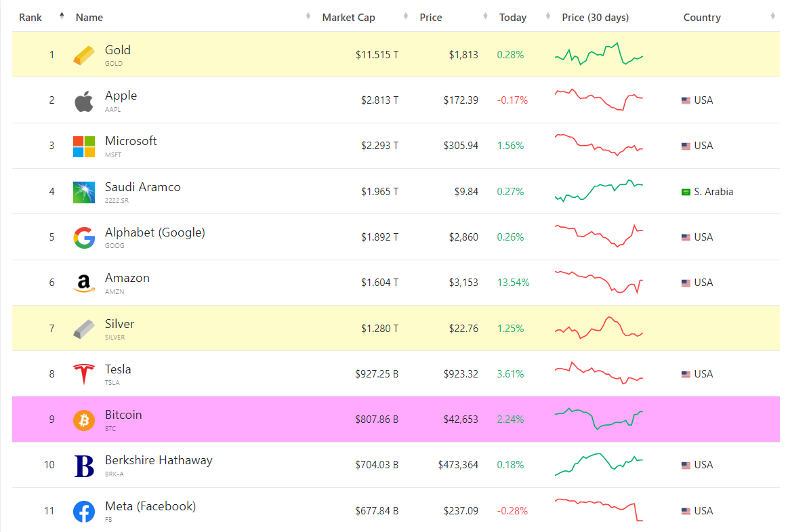790x532 pixels.
Task: Open the Apple company link
Action: coord(121,96)
